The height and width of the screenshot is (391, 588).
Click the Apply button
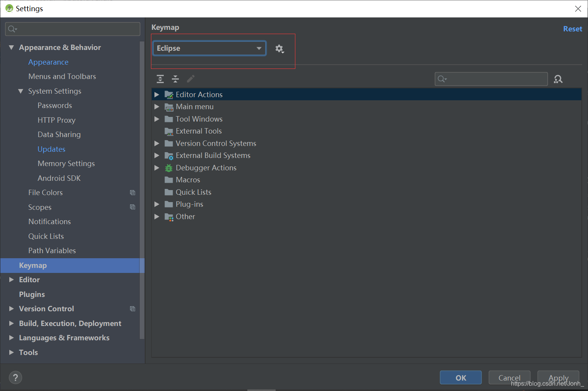tap(558, 377)
